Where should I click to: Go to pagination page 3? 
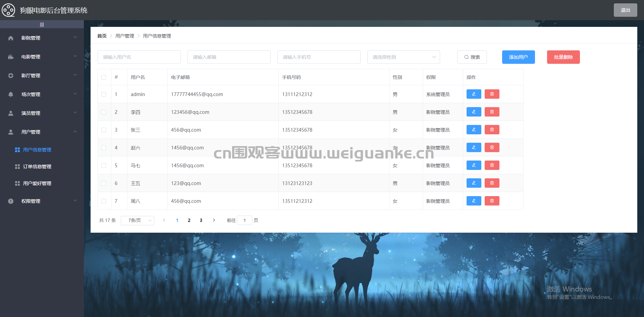coord(201,220)
